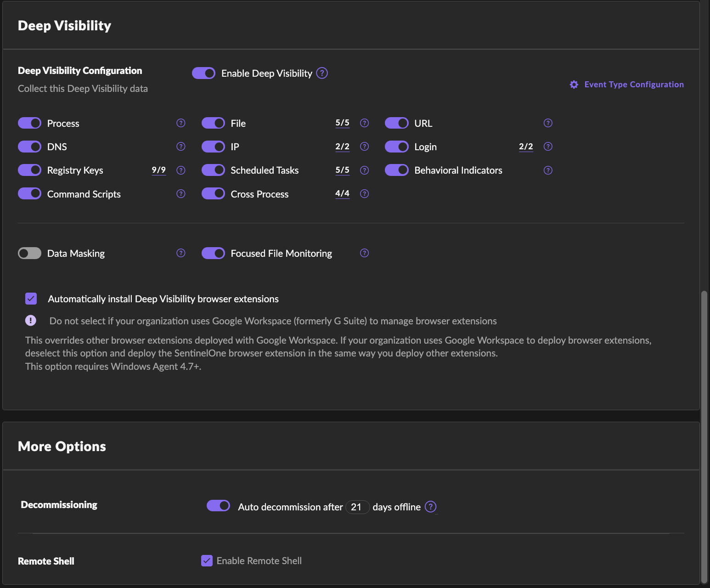Uncheck Automatically install browser extensions checkbox

(x=31, y=299)
